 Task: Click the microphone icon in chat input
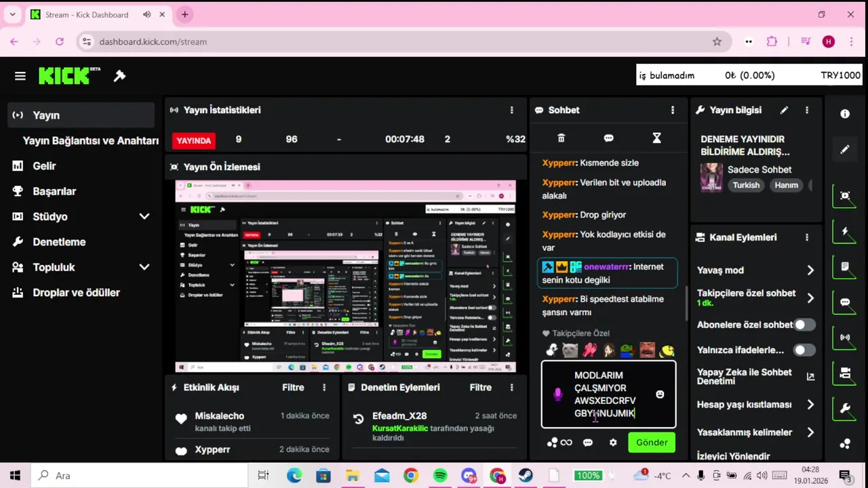point(558,394)
